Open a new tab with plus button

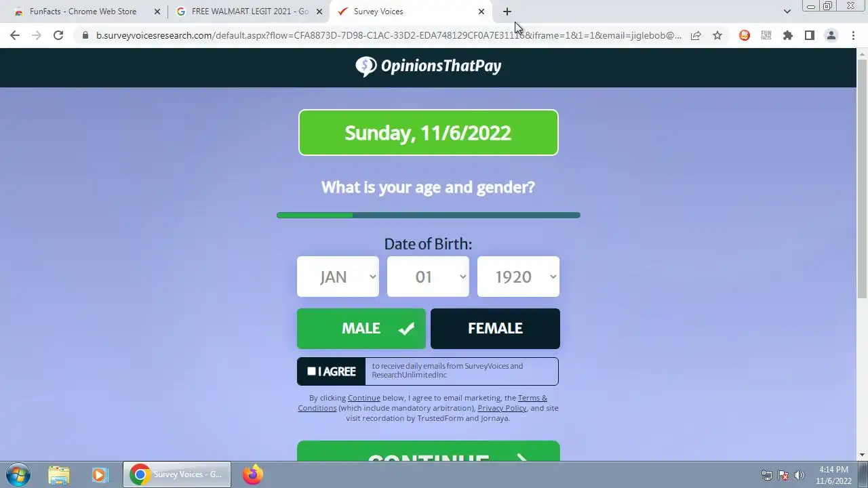coord(507,12)
